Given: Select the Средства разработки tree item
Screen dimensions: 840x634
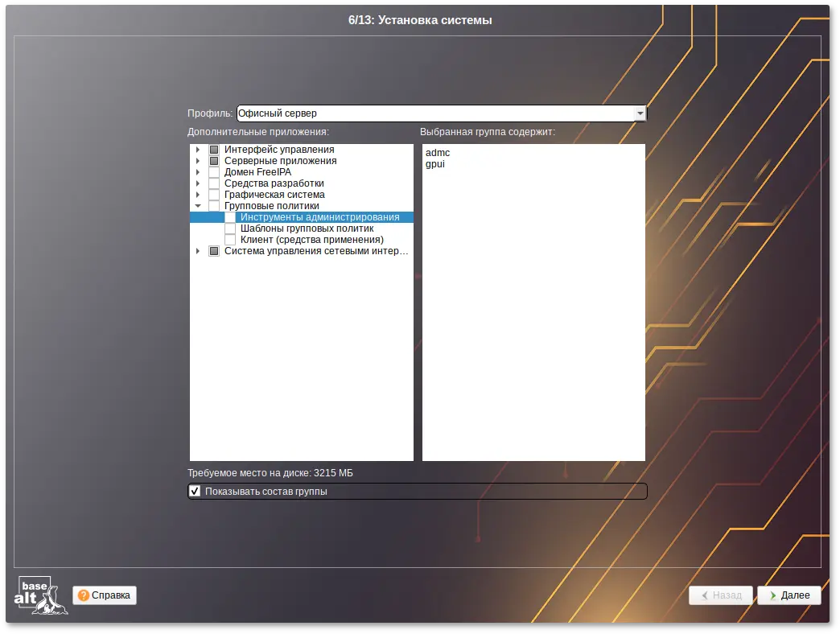Looking at the screenshot, I should [x=274, y=183].
